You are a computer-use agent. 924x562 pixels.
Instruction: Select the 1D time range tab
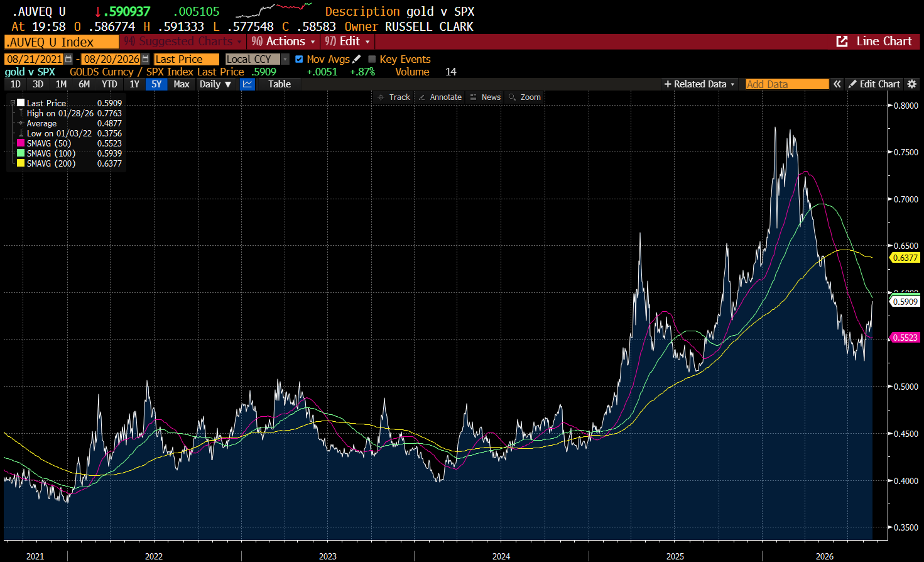(x=16, y=84)
